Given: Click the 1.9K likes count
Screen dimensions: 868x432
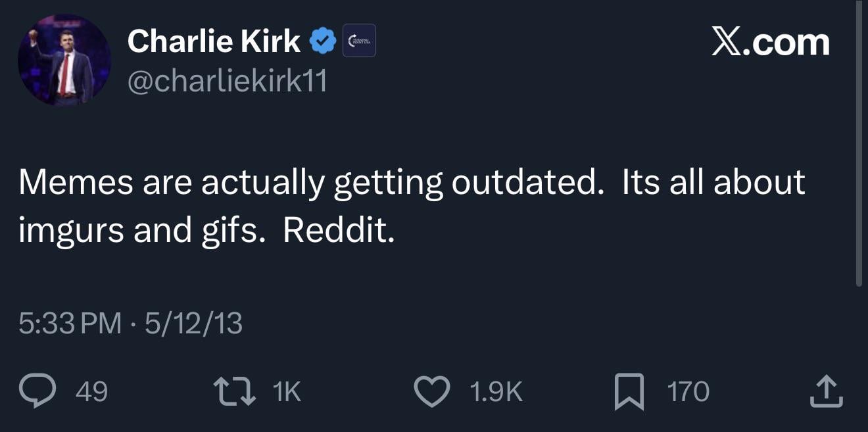Looking at the screenshot, I should pos(496,392).
